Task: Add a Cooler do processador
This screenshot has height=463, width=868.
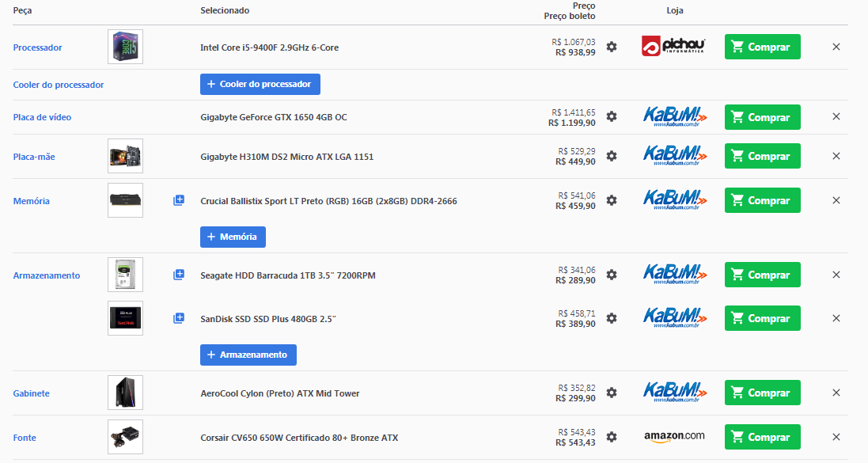Action: tap(260, 84)
